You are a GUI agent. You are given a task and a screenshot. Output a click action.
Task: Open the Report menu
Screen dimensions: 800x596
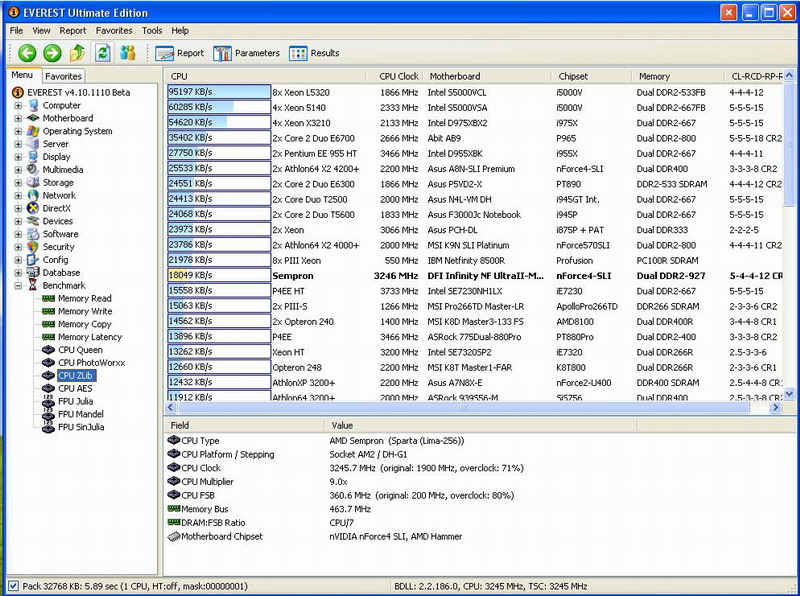tap(72, 31)
